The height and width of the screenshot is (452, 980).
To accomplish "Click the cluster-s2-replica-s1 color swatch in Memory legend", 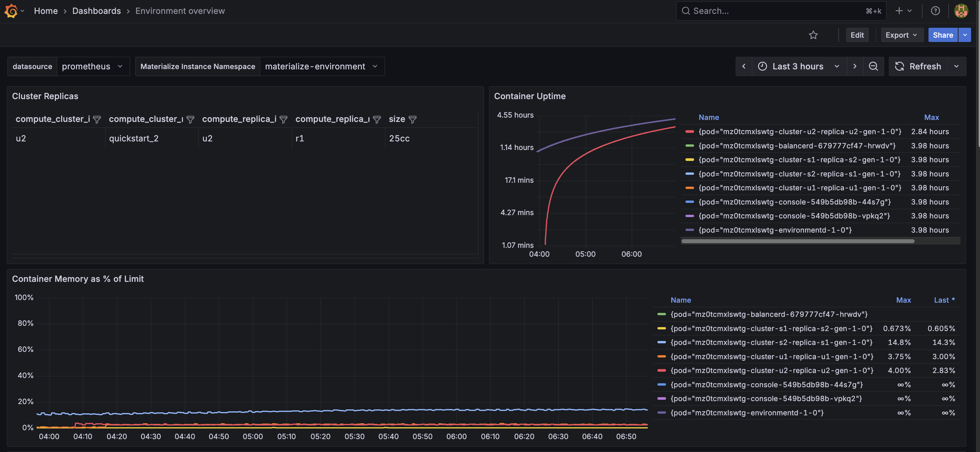I will (x=662, y=342).
